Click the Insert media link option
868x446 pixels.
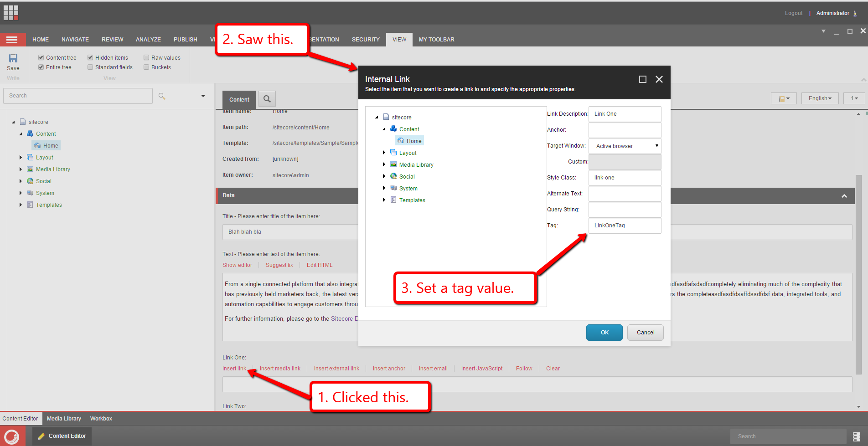280,369
